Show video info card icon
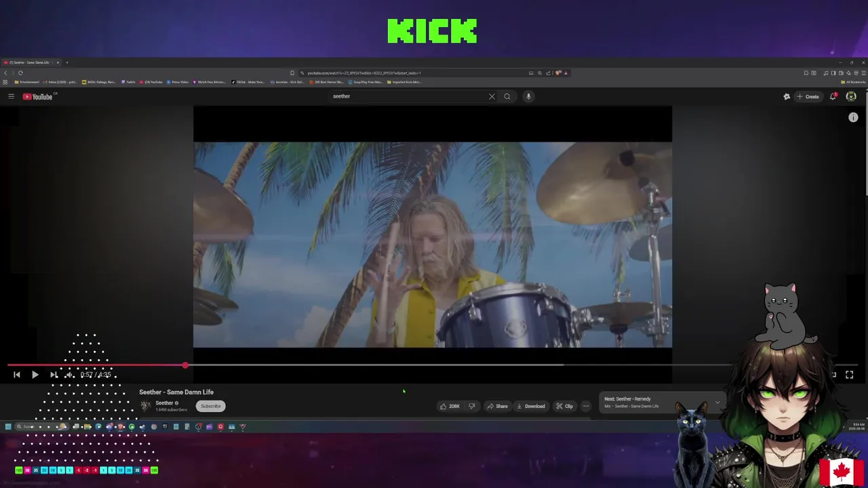This screenshot has width=868, height=488. tap(853, 117)
